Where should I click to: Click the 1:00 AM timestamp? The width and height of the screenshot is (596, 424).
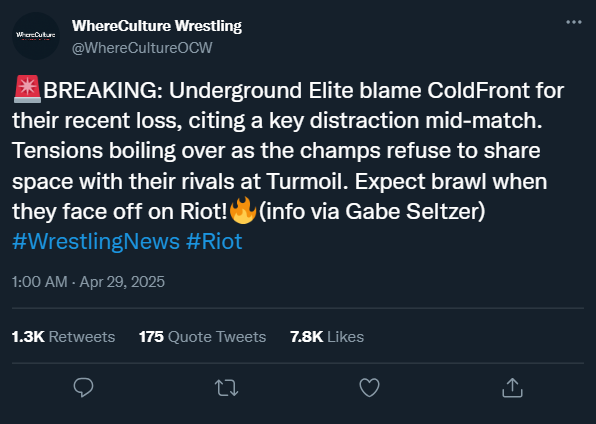(40, 282)
